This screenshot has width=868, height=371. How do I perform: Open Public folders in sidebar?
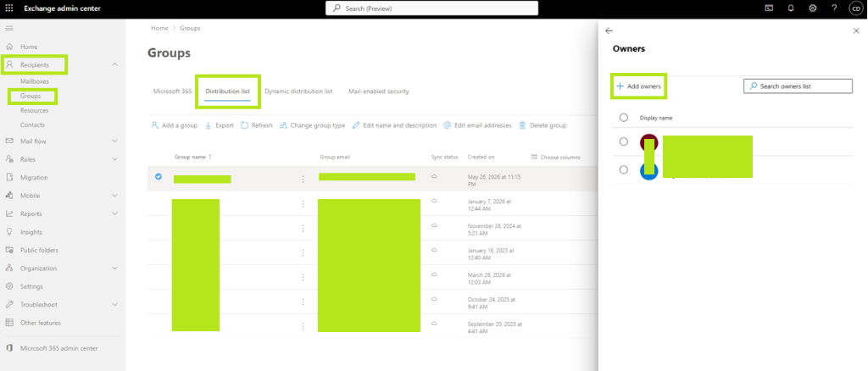click(39, 250)
